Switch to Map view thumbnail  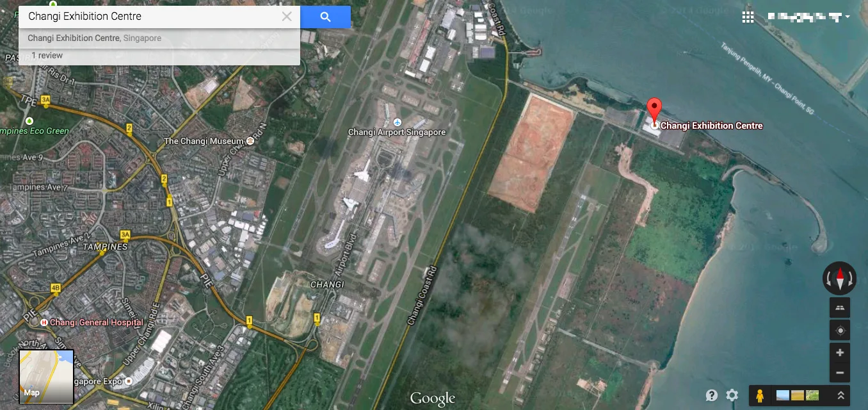pyautogui.click(x=46, y=376)
